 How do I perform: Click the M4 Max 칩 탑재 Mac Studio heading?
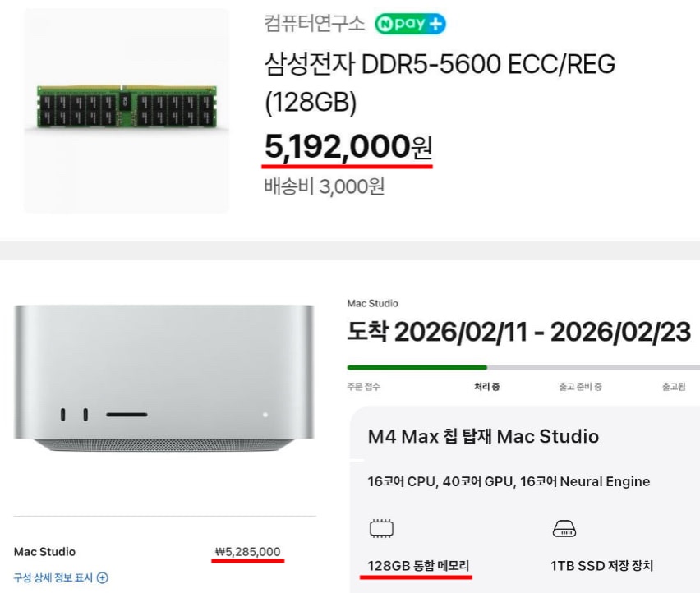pyautogui.click(x=483, y=436)
